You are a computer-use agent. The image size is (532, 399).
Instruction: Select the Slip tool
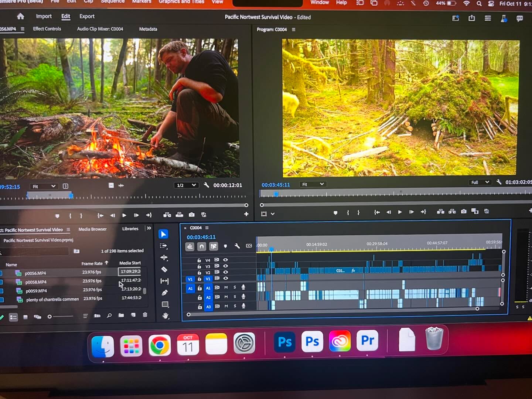point(164,281)
